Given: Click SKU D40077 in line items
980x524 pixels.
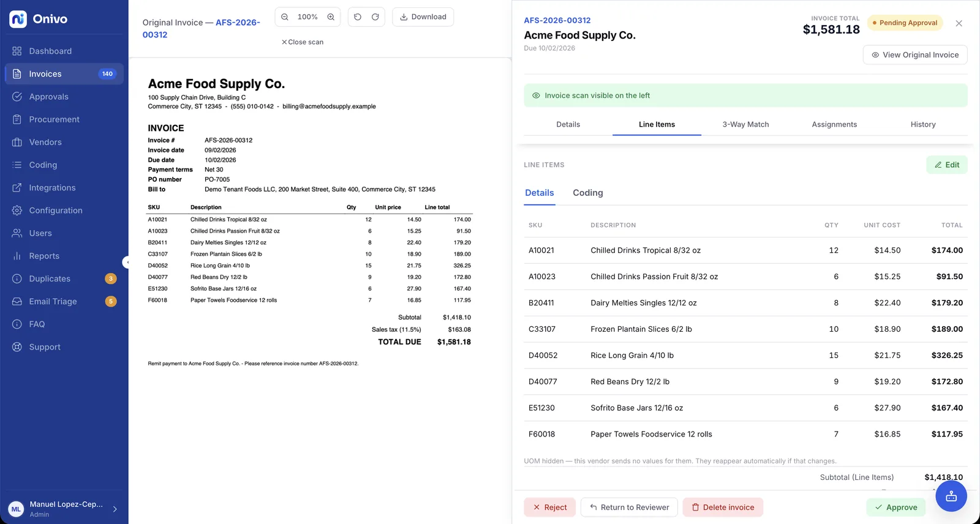Looking at the screenshot, I should [543, 381].
